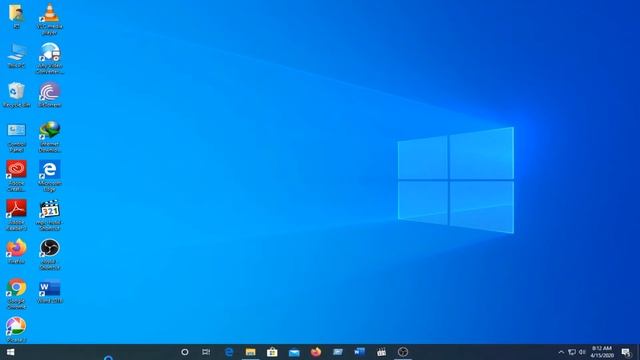Screen dimensions: 640x360
Task: Open the BitTorrent desktop shortcut
Action: coord(50,95)
